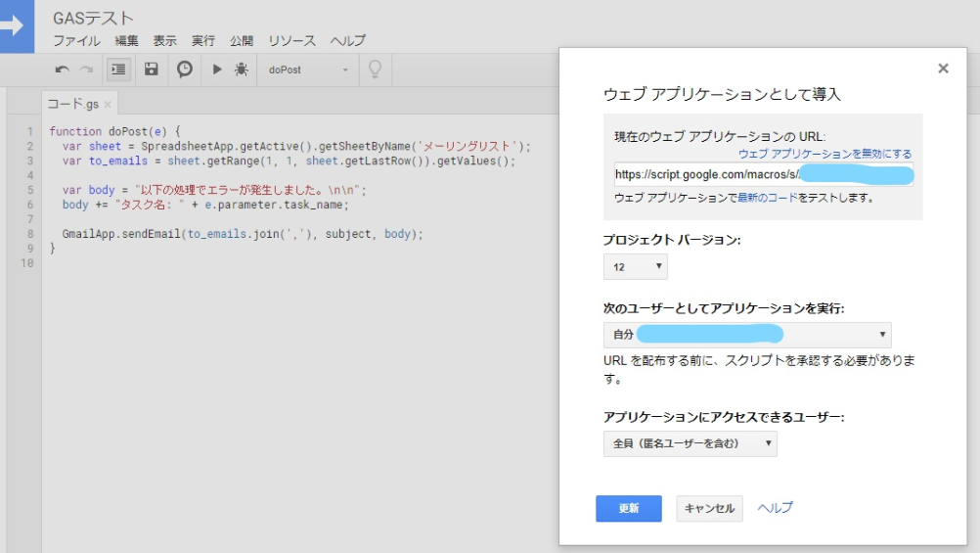The width and height of the screenshot is (980, 553).
Task: Click the var to_emails code line
Action: pyautogui.click(x=289, y=161)
